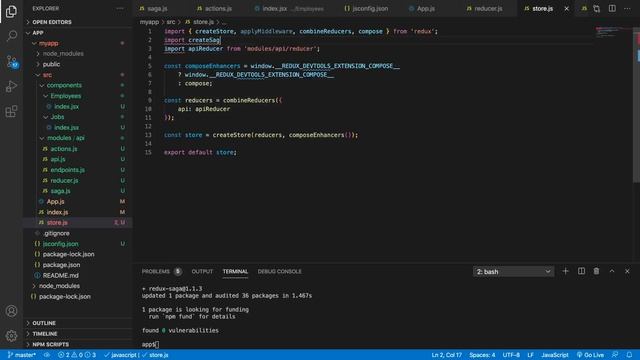Switch to the actions.js editor tab
The height and width of the screenshot is (360, 640).
(219, 9)
